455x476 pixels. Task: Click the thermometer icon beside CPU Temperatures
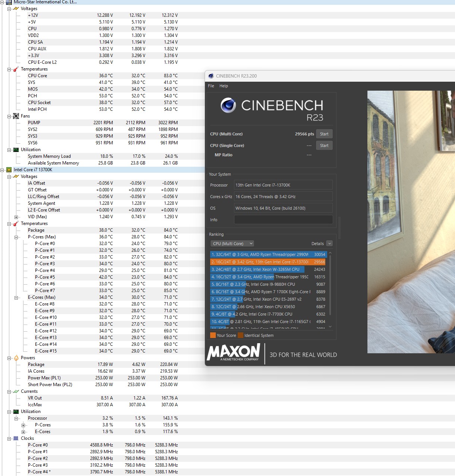(16, 223)
